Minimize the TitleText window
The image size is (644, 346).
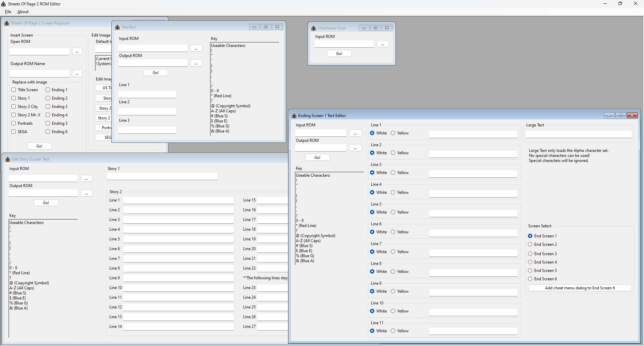click(255, 27)
